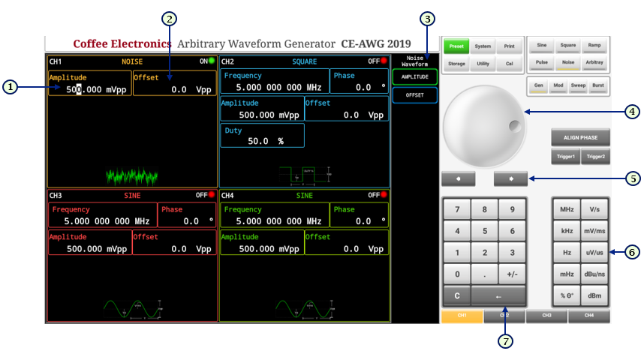Click the CH1 noise waveform preview
Screen dimensions: 644x354
point(131,176)
